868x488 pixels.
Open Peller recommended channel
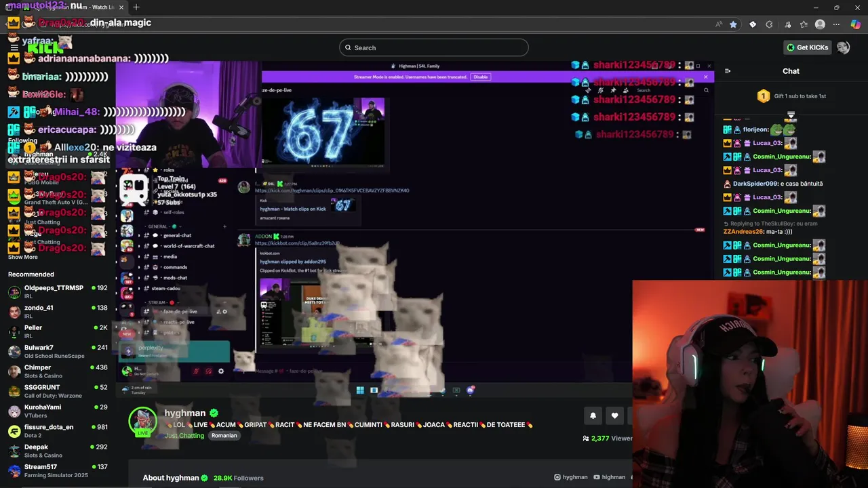pyautogui.click(x=58, y=331)
